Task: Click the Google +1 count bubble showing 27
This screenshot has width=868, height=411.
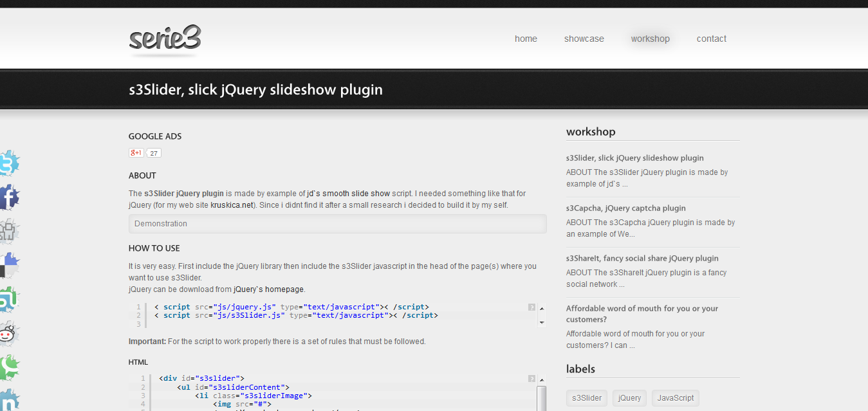Action: 154,153
